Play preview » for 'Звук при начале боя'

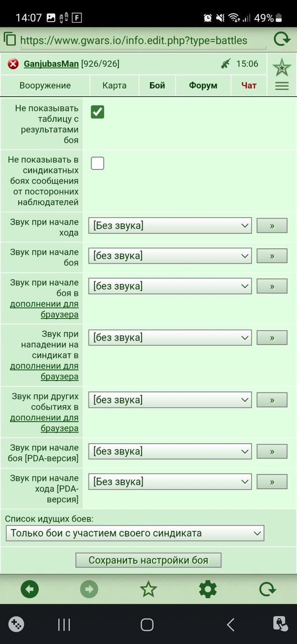(272, 256)
